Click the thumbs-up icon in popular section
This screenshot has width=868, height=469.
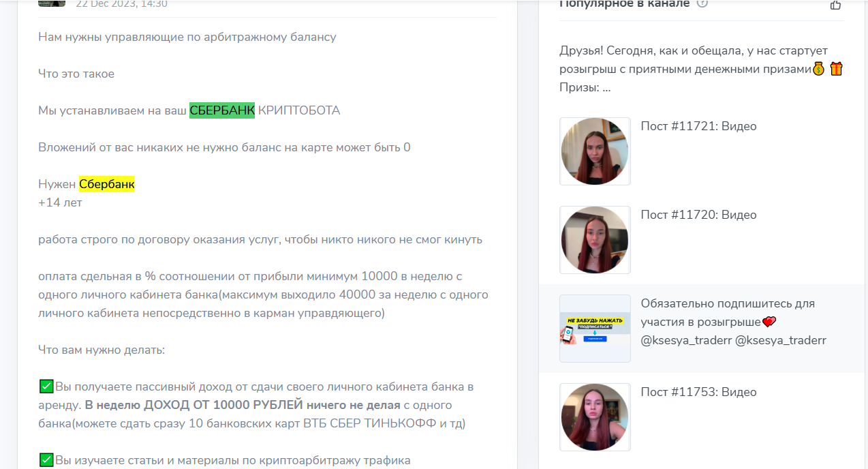(x=835, y=4)
